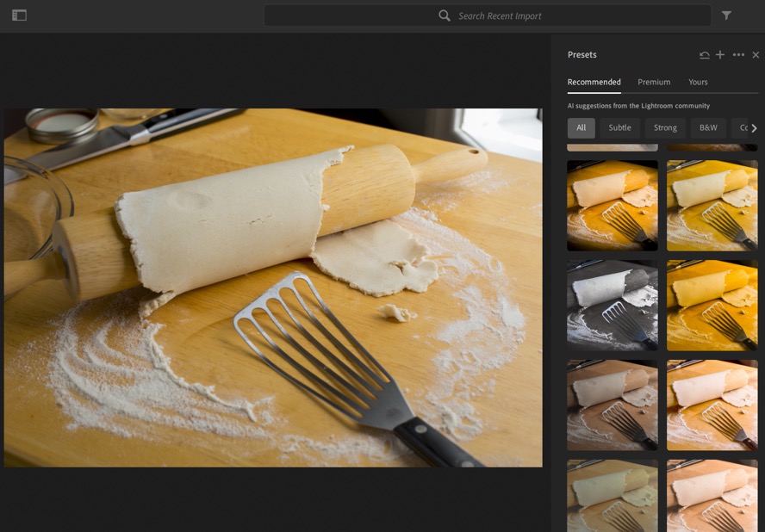Click the main rolling pin photo

(x=273, y=288)
